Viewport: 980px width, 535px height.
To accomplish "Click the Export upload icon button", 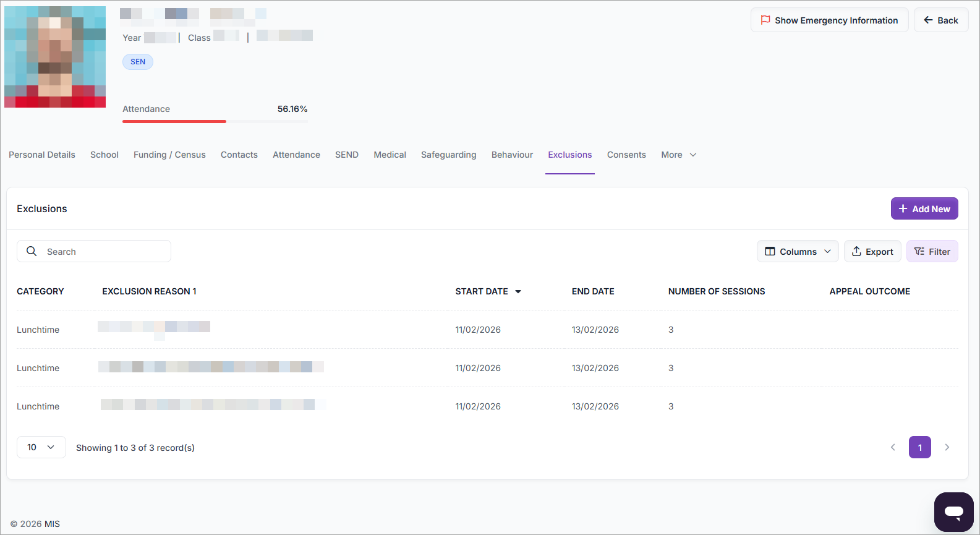I will click(872, 251).
